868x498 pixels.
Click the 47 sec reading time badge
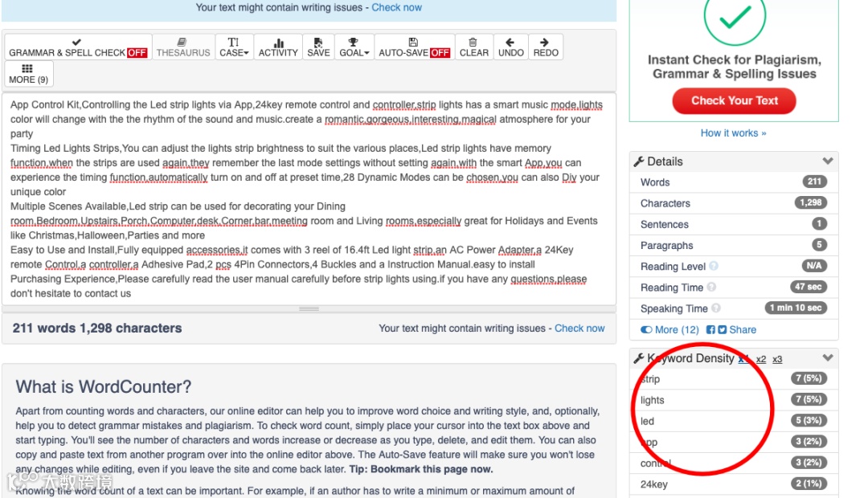(809, 287)
